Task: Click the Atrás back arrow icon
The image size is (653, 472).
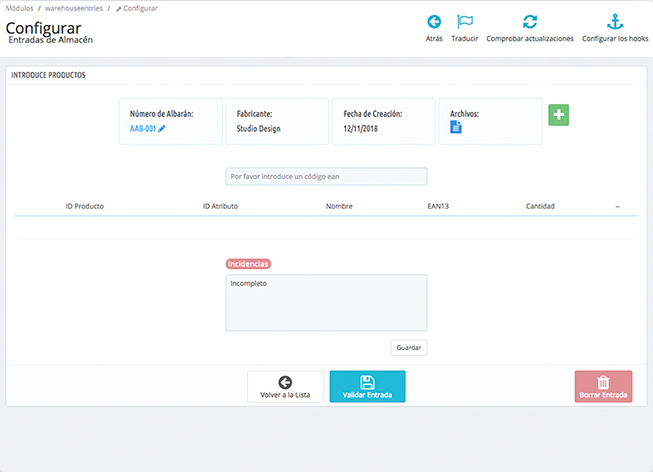Action: click(x=434, y=22)
